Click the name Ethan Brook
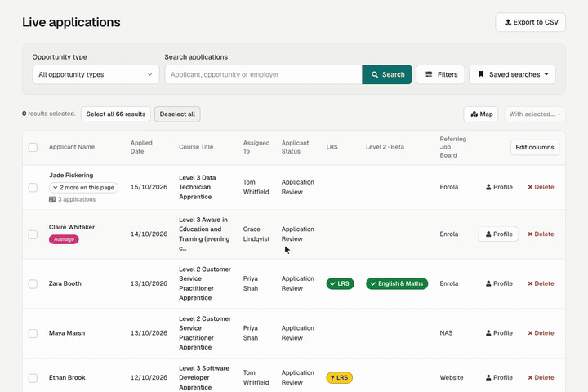588x392 pixels. click(x=67, y=378)
